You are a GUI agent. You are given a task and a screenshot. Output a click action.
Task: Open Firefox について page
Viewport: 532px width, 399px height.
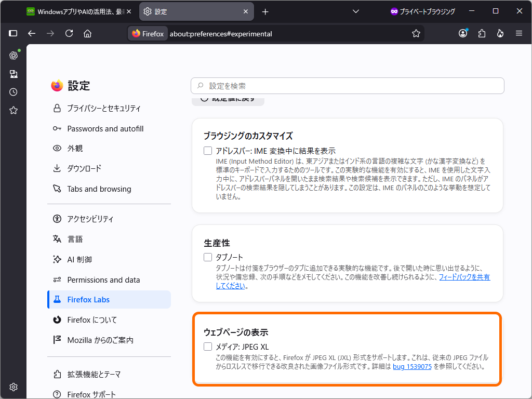[109, 320]
